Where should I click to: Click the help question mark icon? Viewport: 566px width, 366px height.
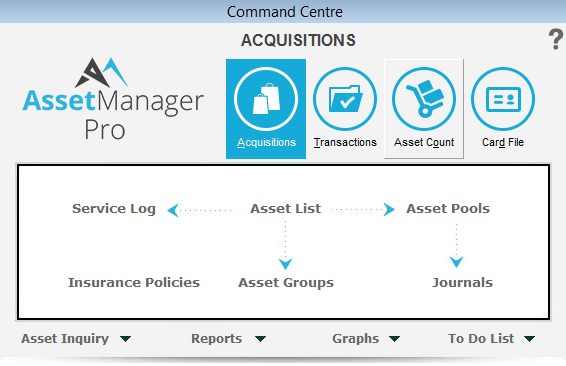[556, 39]
